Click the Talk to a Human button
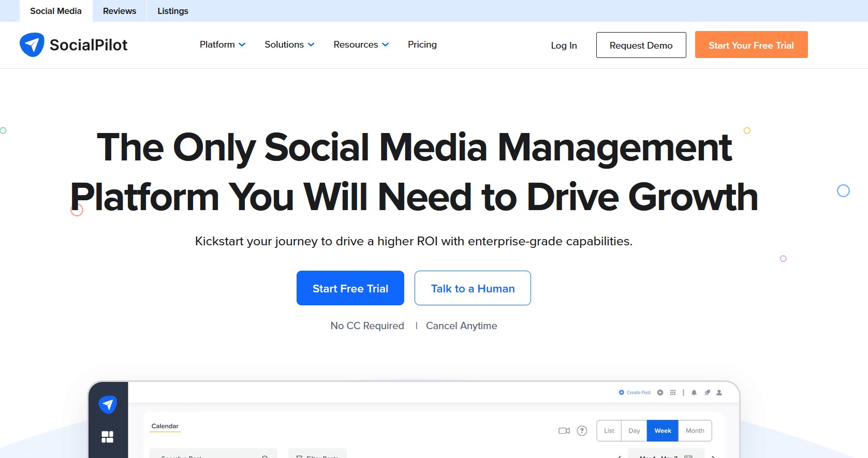868x458 pixels. click(x=473, y=288)
